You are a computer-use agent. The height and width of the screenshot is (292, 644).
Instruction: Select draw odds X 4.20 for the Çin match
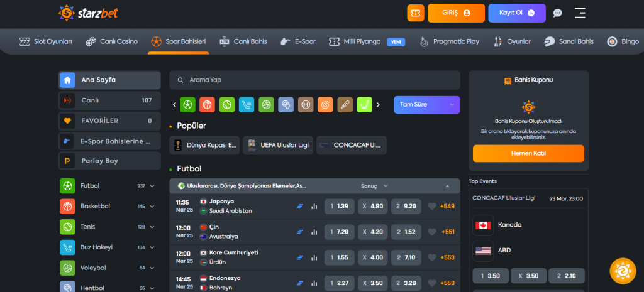(x=372, y=232)
